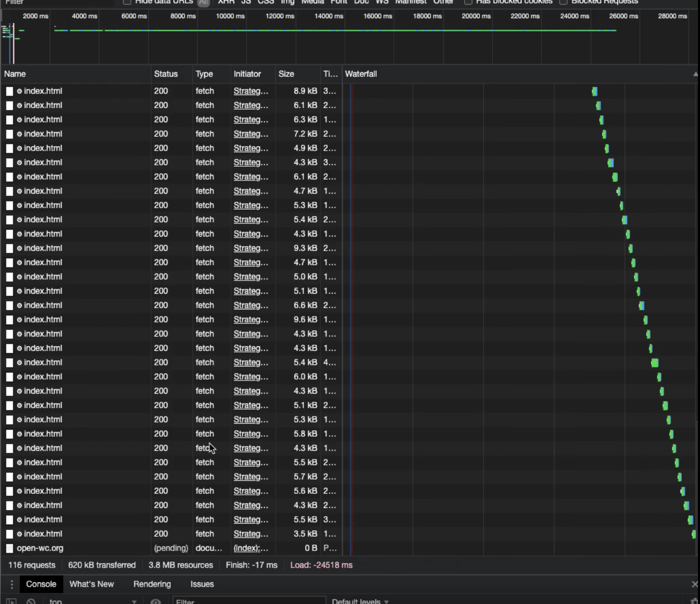Switch to the Console drawer tab
Image resolution: width=700 pixels, height=604 pixels.
[41, 584]
